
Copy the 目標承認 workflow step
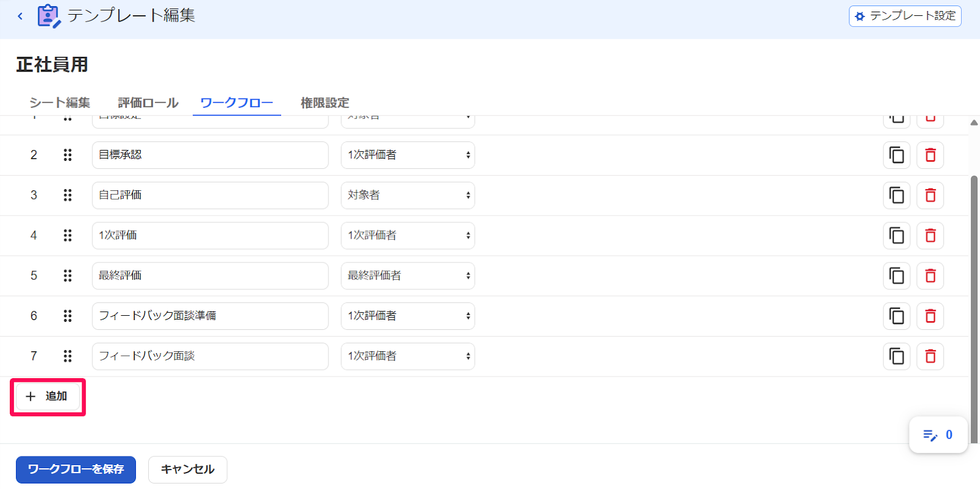click(x=897, y=155)
